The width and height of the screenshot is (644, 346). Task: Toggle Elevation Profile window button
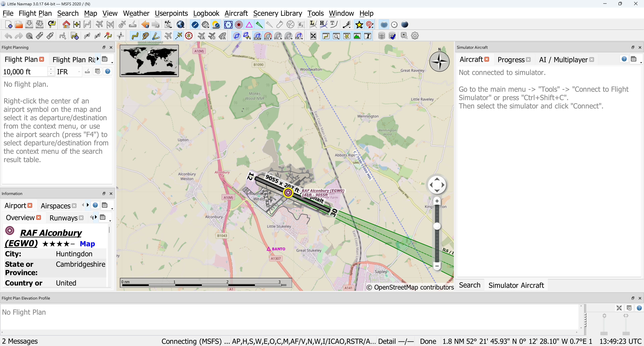click(357, 36)
